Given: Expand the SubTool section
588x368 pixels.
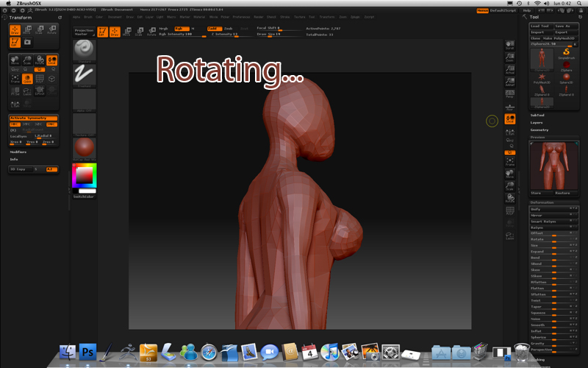Looking at the screenshot, I should point(537,116).
